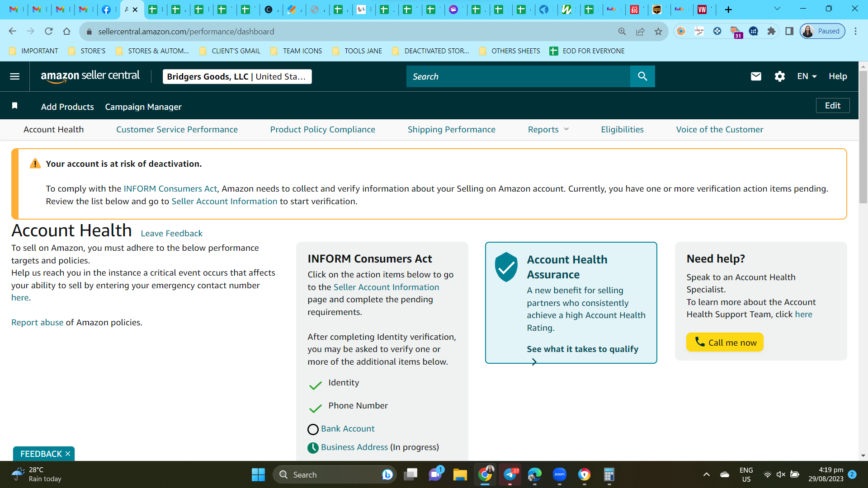This screenshot has height=488, width=868.
Task: Close the FEEDBACK tab widget
Action: coord(68,454)
